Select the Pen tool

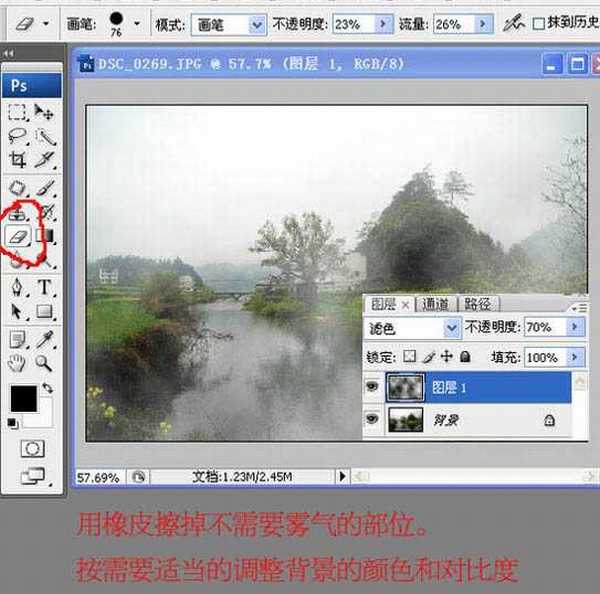coord(17,287)
